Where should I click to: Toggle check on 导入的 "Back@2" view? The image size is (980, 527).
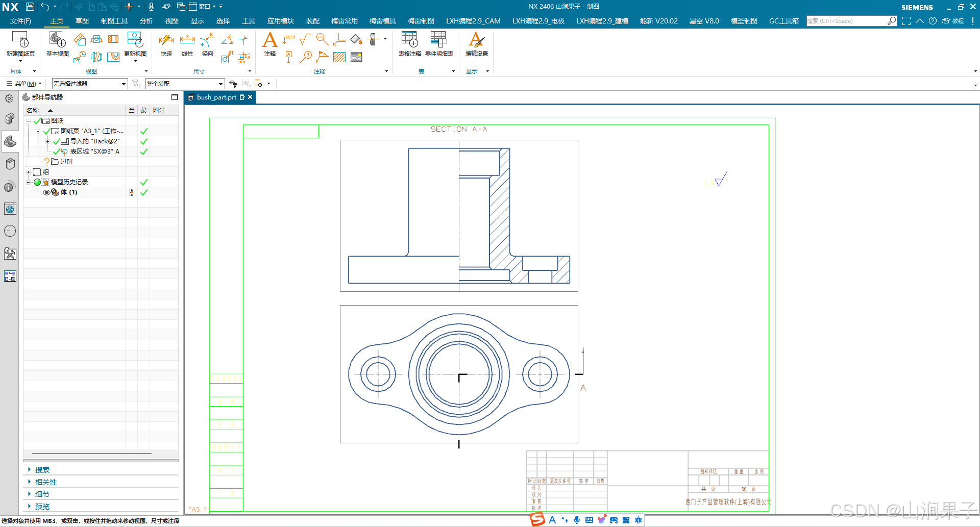tap(56, 141)
